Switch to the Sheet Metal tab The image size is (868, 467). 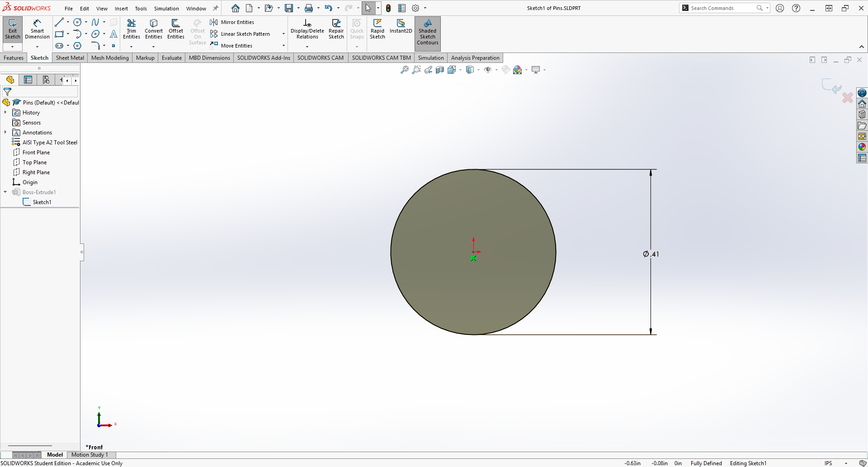point(70,58)
